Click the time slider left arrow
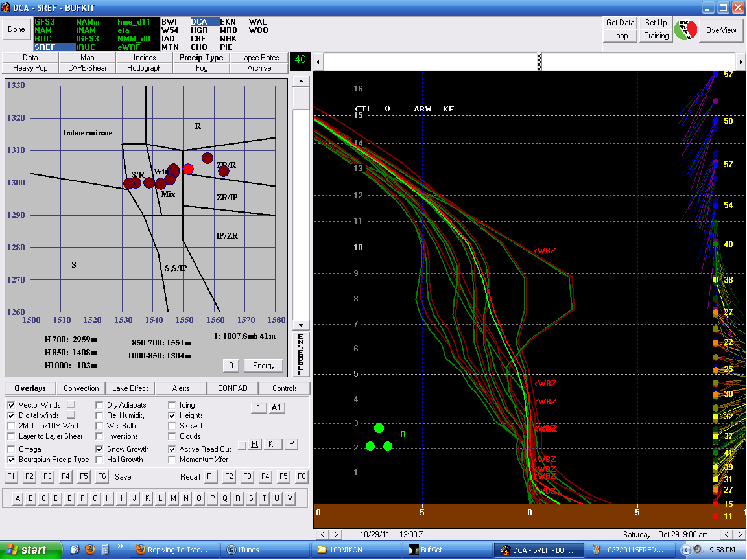Screen dimensions: 747x560 [318, 62]
